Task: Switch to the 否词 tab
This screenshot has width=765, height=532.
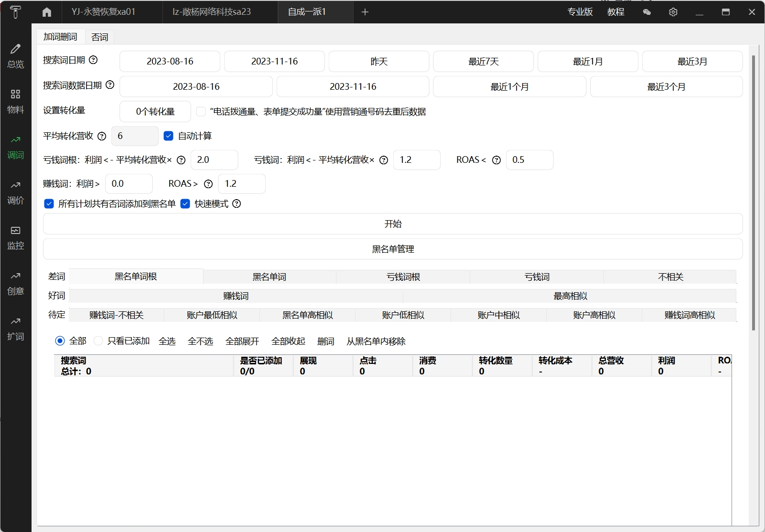Action: tap(99, 37)
